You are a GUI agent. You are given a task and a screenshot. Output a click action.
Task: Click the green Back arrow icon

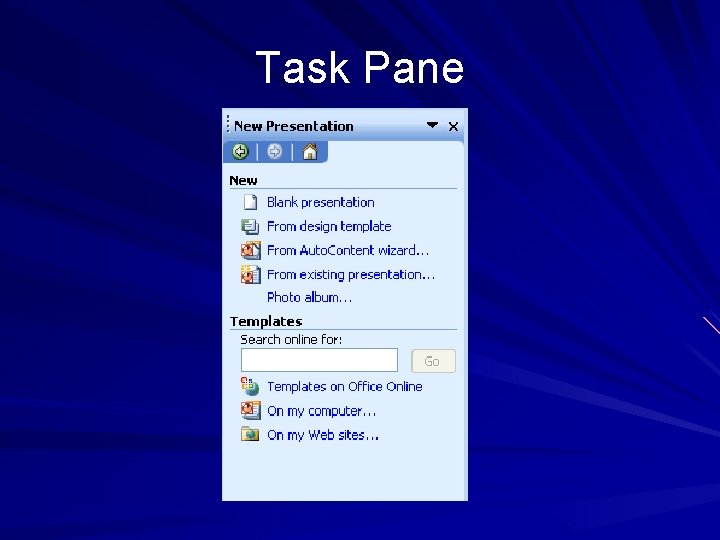pos(240,152)
